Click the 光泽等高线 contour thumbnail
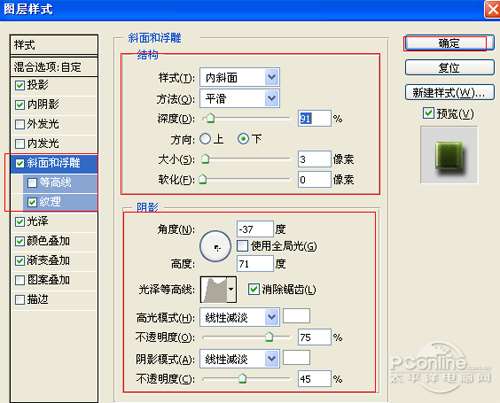This screenshot has height=403, width=500. (214, 289)
